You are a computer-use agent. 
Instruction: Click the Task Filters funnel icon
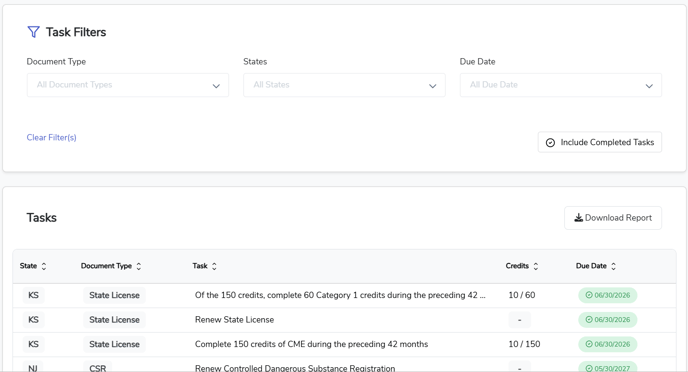click(x=33, y=32)
